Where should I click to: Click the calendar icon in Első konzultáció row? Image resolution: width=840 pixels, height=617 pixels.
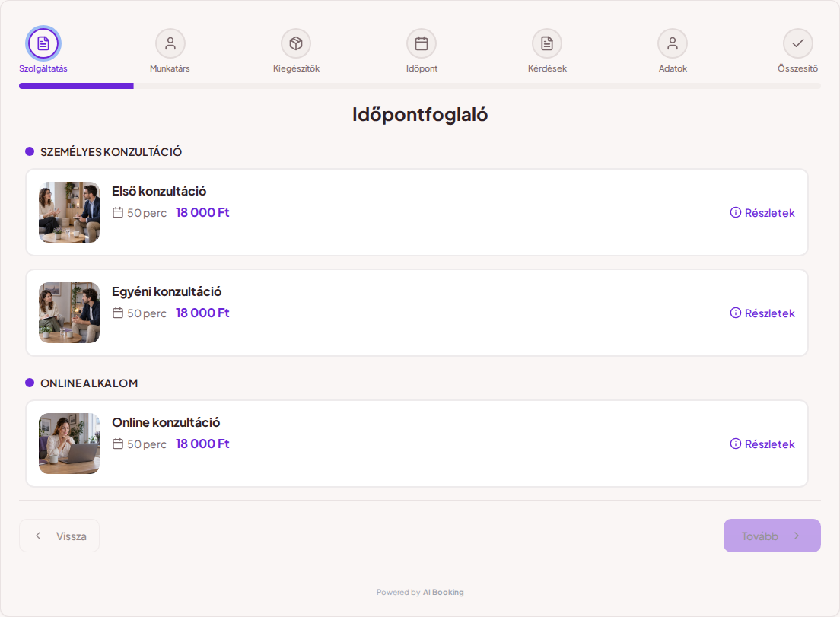pos(118,212)
